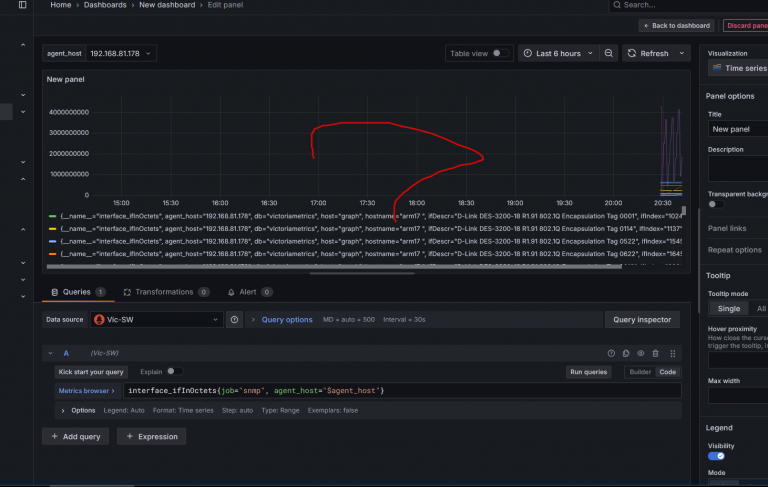Click the Expression button
Image resolution: width=768 pixels, height=487 pixels.
pyautogui.click(x=151, y=437)
